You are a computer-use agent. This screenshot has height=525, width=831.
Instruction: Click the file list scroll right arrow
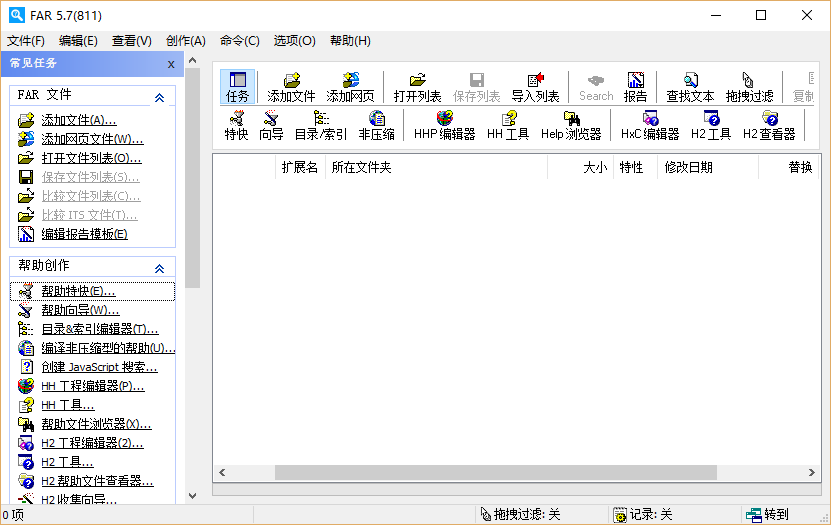tap(811, 473)
